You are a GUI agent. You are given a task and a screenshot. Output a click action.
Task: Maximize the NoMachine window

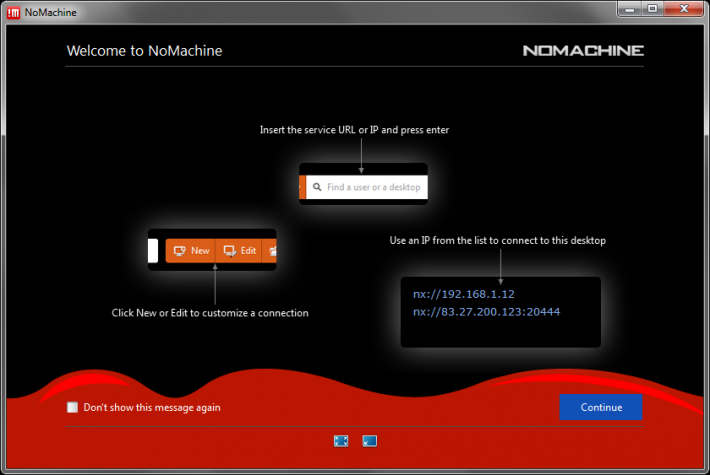(652, 9)
